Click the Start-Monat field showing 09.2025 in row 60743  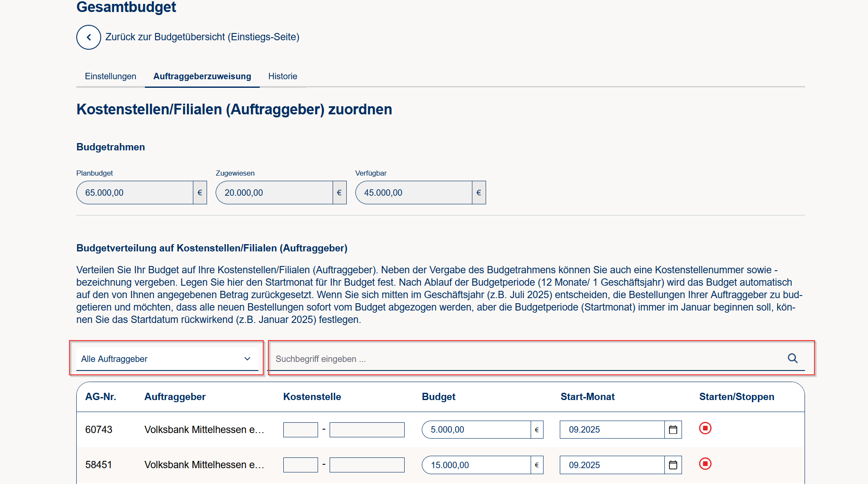click(x=612, y=430)
